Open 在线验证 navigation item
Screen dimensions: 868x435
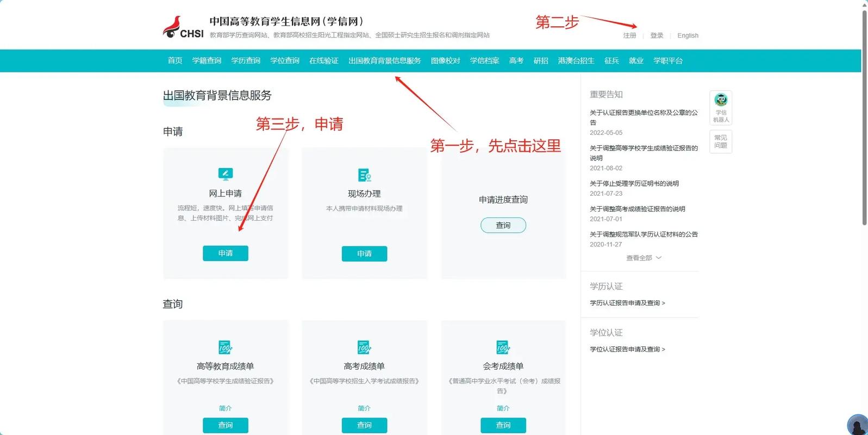pyautogui.click(x=324, y=60)
